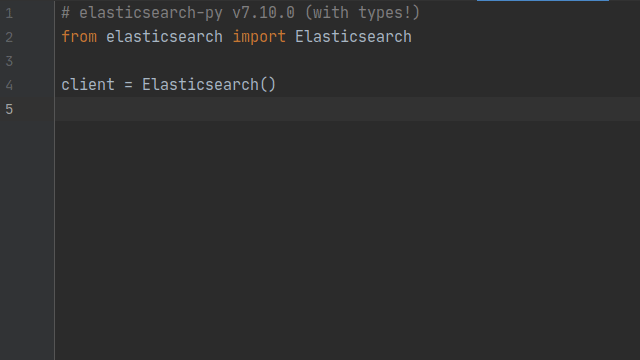
Task: Click the lowercase 'elasticsearch' module name
Action: (x=164, y=37)
